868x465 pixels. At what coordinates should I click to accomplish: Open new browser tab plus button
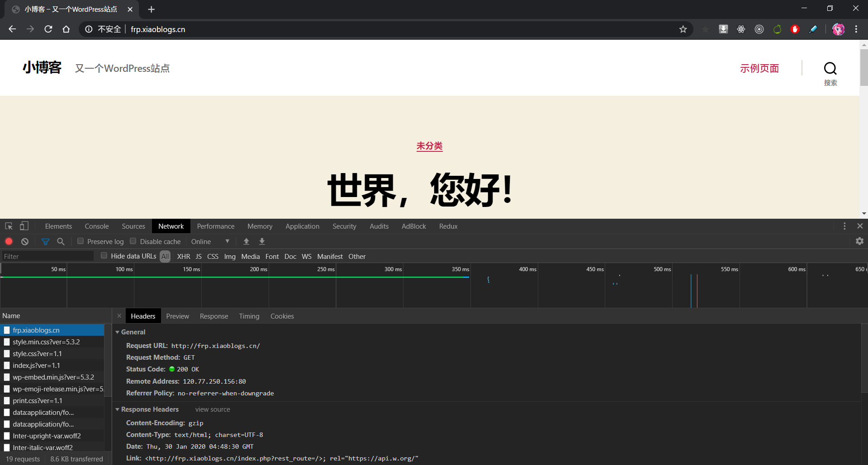[151, 9]
